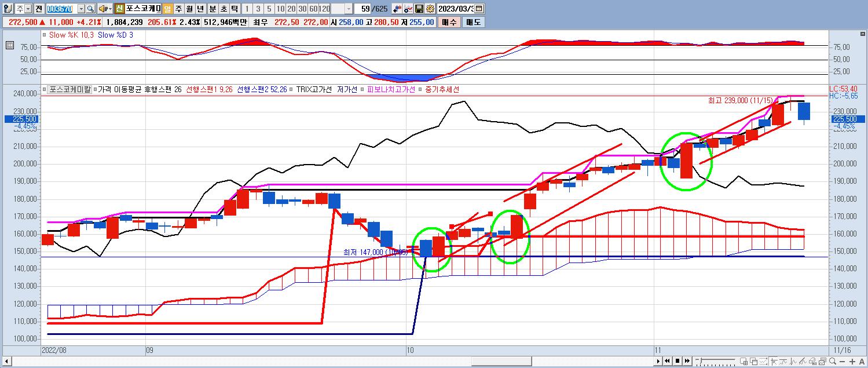
Task: Click the 59 candle count field
Action: click(363, 9)
